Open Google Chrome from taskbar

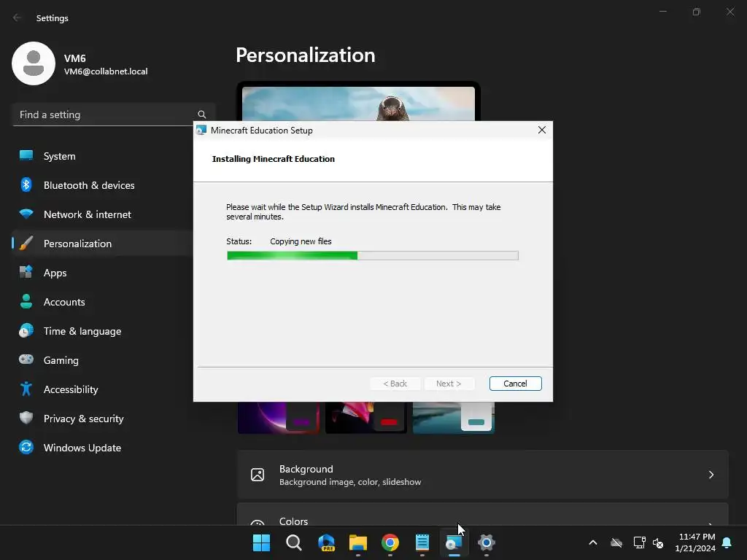[x=390, y=542]
